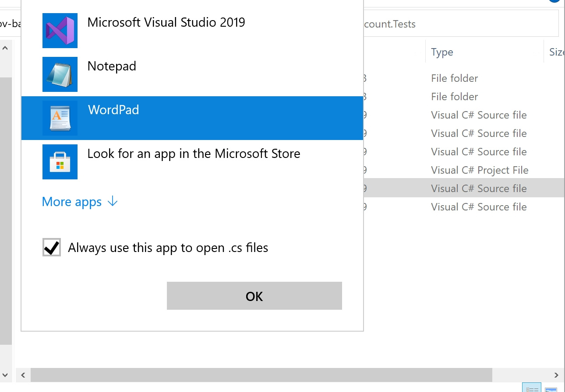565x392 pixels.
Task: Select the Microsoft Visual Studio 2019 icon
Action: 60,31
